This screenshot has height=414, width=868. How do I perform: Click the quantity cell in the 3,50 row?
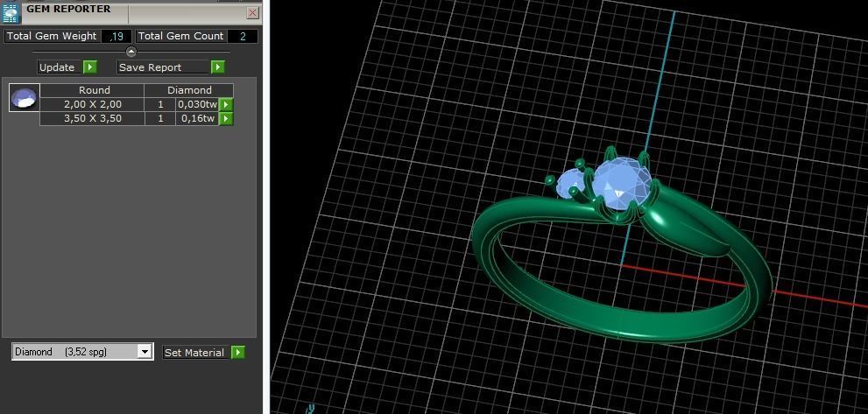pyautogui.click(x=160, y=118)
